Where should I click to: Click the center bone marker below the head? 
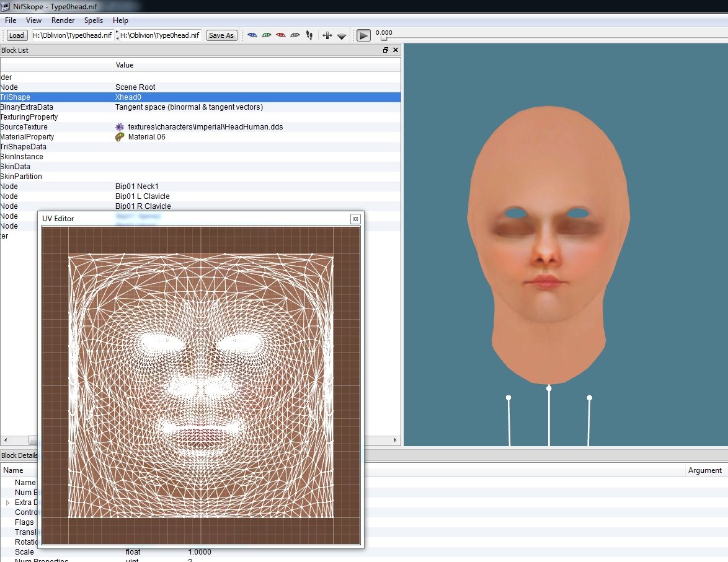pyautogui.click(x=549, y=388)
